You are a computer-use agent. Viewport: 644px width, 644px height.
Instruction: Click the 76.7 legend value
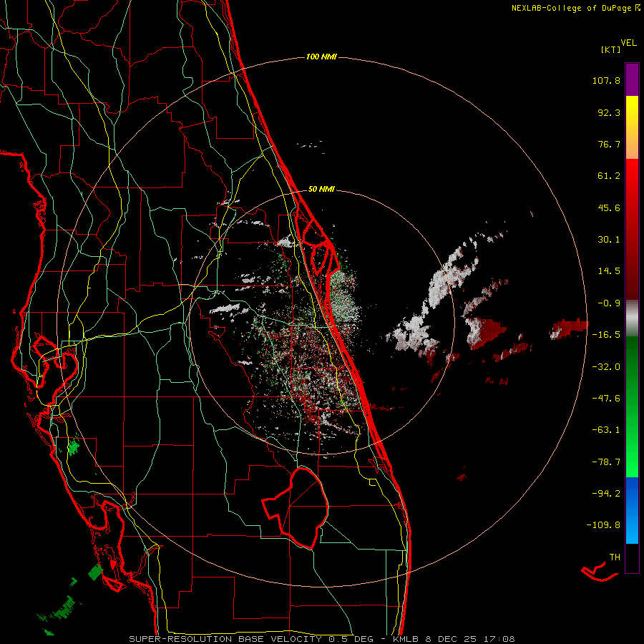pyautogui.click(x=609, y=144)
